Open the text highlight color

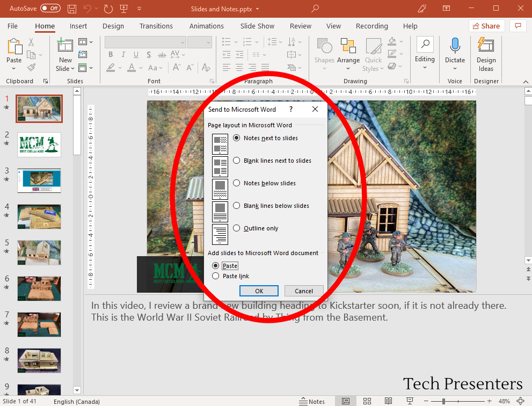click(111, 67)
